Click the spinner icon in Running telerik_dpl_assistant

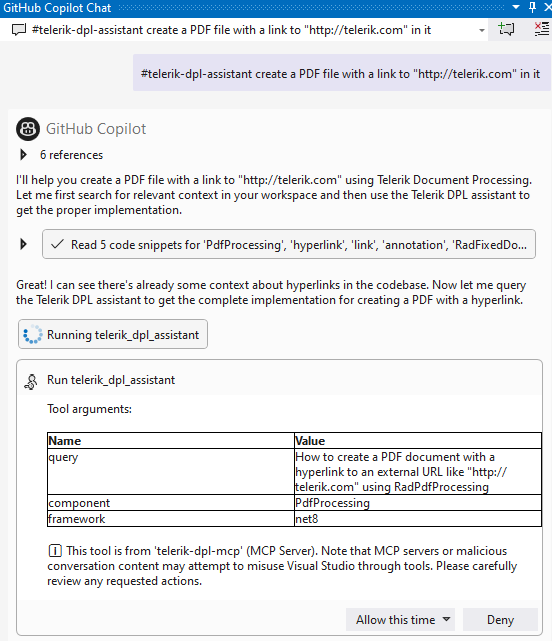[x=33, y=334]
